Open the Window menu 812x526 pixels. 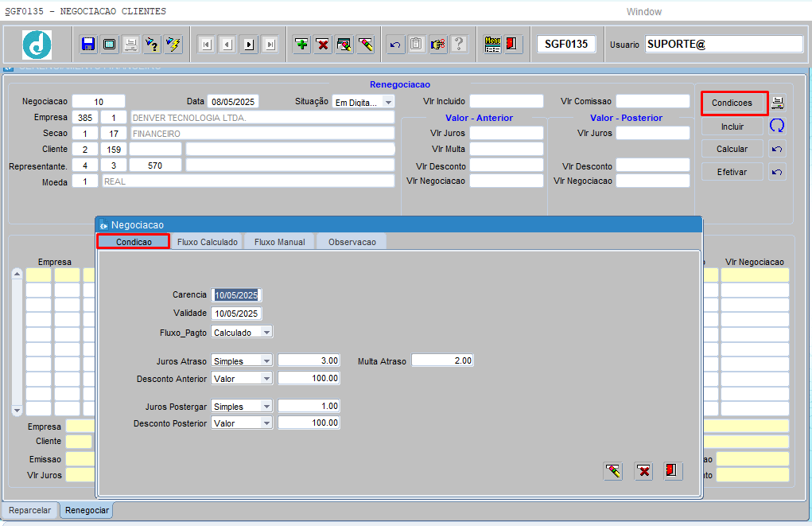(643, 11)
